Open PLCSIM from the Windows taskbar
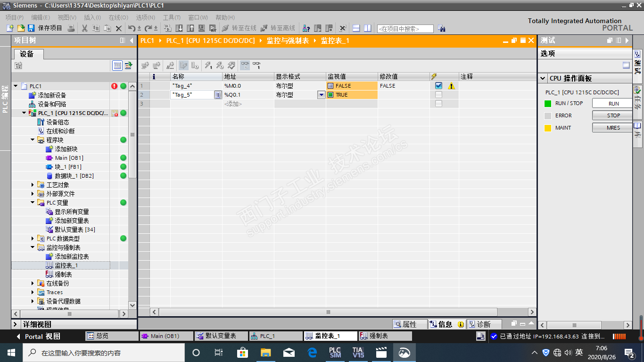The image size is (644, 362). pyautogui.click(x=335, y=353)
